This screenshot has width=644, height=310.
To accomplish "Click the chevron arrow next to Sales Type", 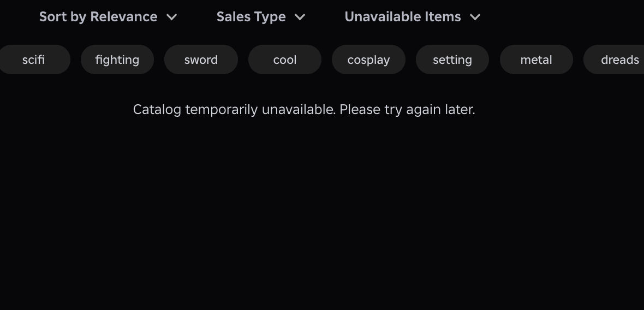I will point(300,17).
